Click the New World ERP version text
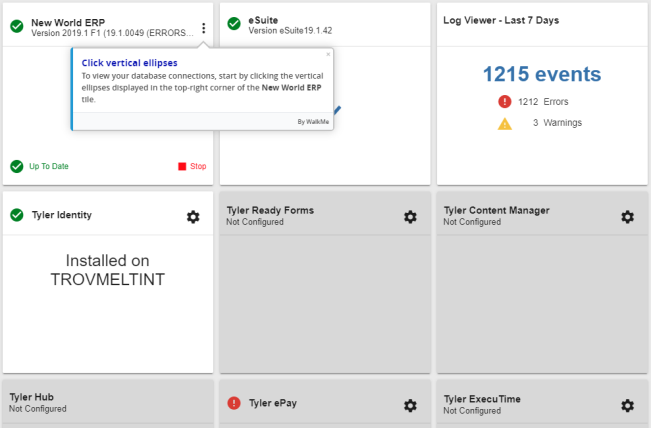The height and width of the screenshot is (428, 651). pyautogui.click(x=113, y=33)
